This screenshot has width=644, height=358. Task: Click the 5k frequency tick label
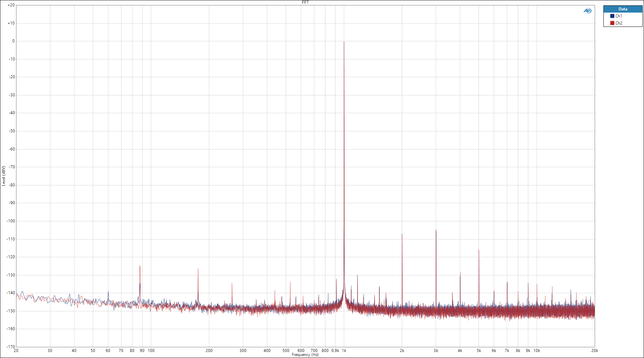click(479, 350)
